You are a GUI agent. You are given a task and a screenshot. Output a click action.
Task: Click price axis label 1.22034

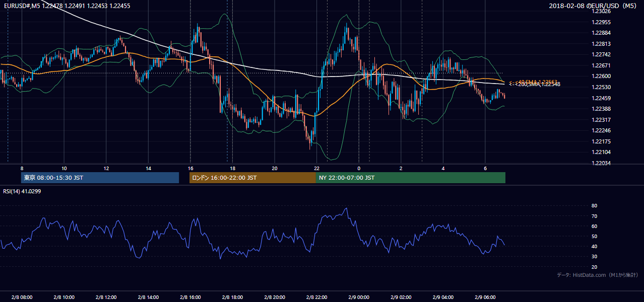(601, 163)
